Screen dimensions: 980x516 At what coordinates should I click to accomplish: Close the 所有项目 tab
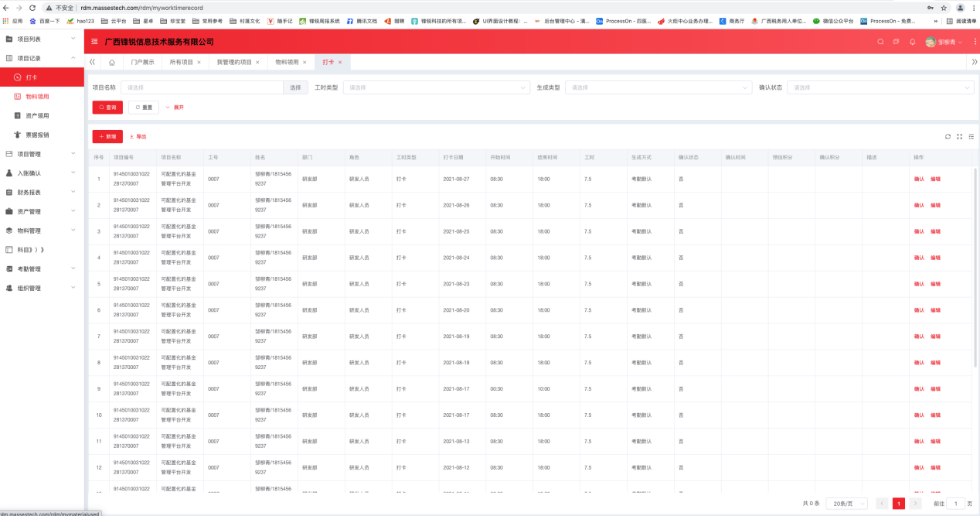(x=199, y=62)
